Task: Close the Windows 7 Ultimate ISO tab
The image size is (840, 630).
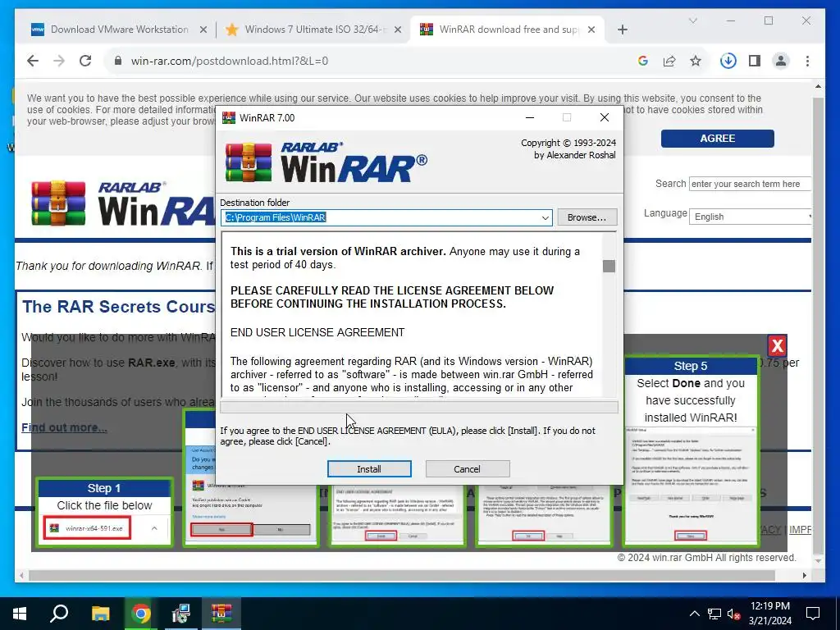Action: coord(398,30)
